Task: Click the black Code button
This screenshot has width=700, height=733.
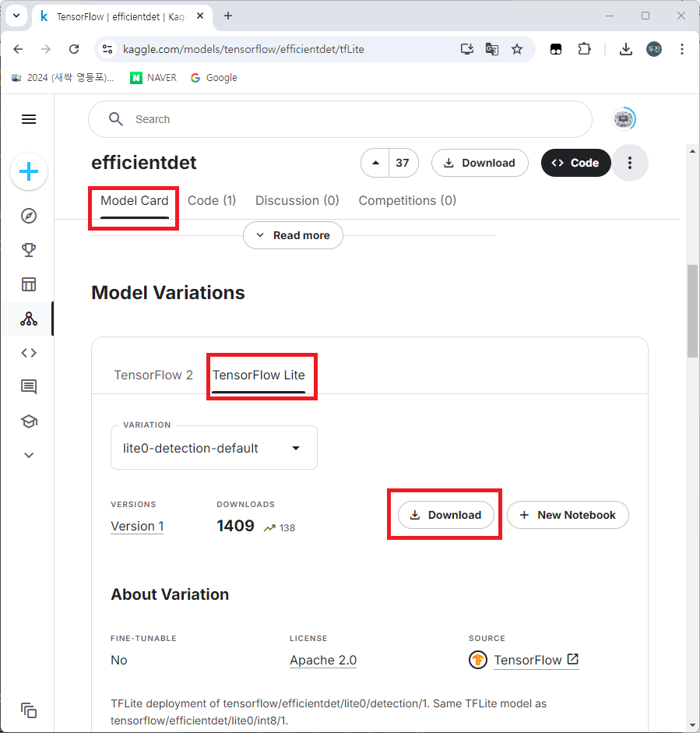Action: 575,163
